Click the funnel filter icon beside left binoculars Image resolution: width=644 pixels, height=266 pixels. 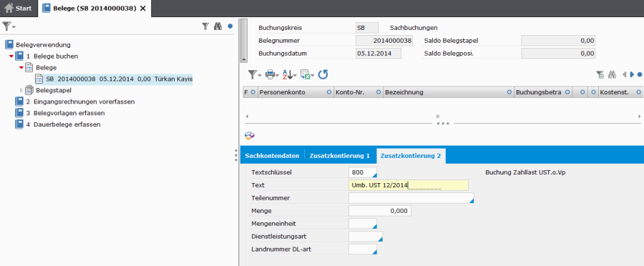(x=205, y=26)
